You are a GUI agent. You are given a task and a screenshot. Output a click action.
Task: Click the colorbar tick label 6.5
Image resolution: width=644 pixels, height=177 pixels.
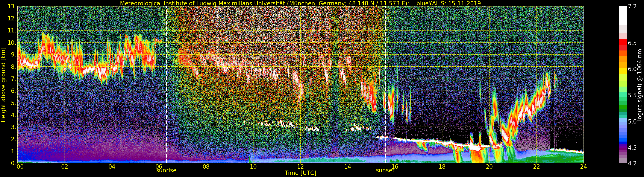point(632,43)
